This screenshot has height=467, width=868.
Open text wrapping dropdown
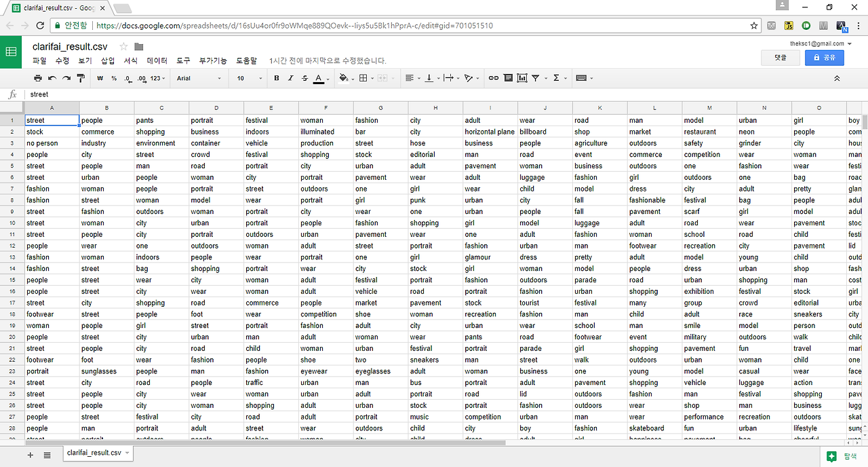tap(451, 79)
